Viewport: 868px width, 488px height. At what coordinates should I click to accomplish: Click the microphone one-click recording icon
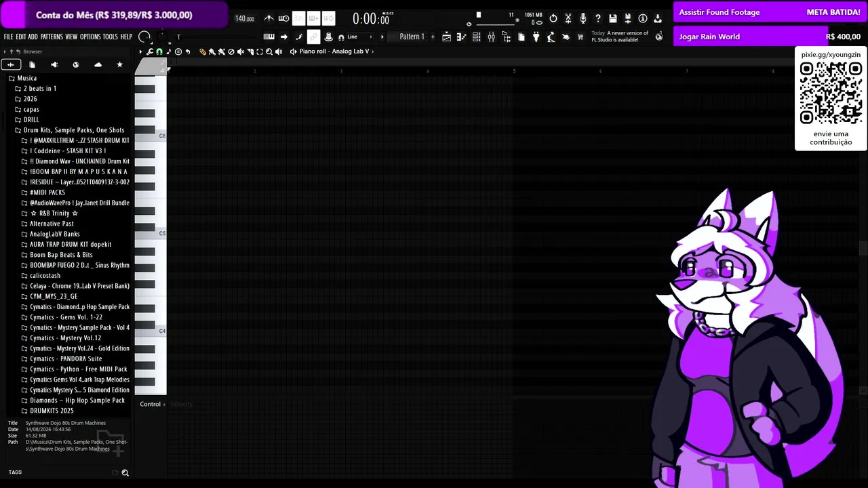point(583,18)
